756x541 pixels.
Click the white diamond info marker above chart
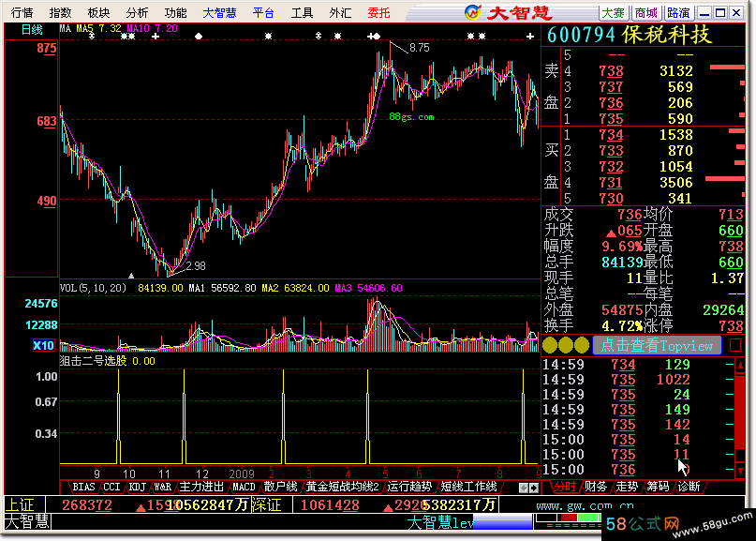199,37
